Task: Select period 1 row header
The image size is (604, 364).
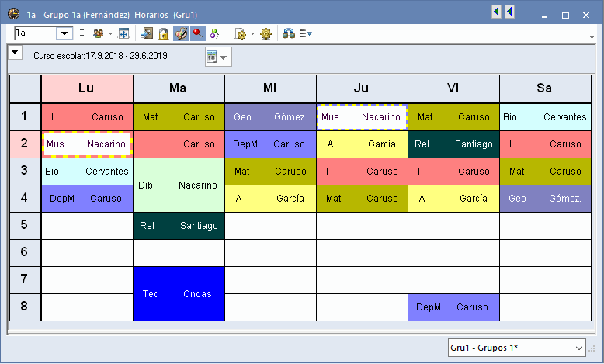Action: pyautogui.click(x=25, y=117)
